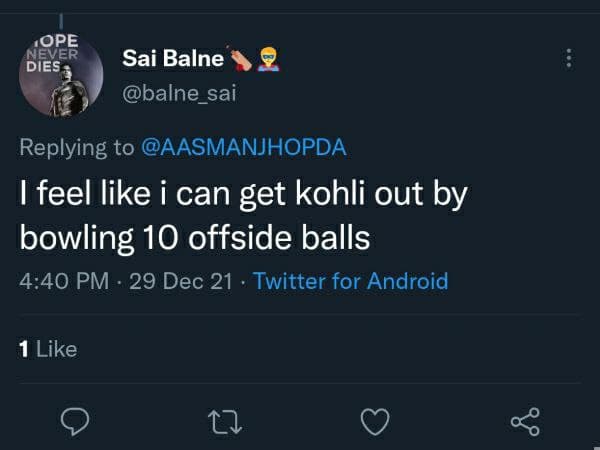Click the tweet line mentioning kohli
600x450 pixels.
point(243,196)
